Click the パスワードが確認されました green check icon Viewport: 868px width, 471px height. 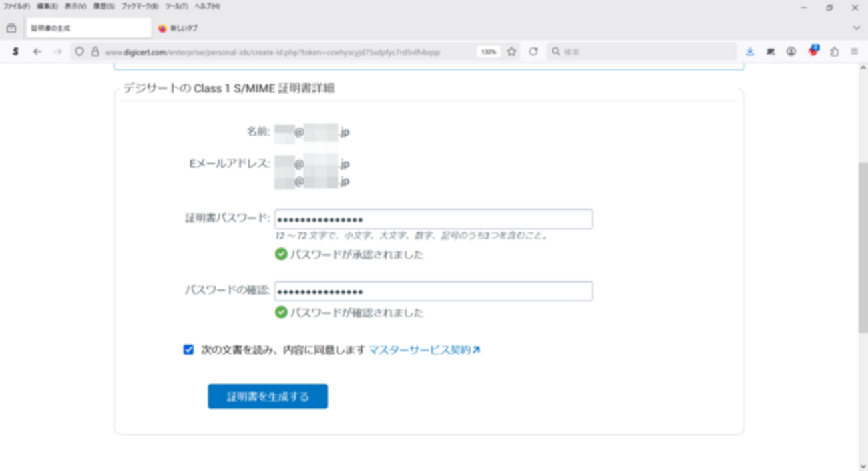point(281,313)
